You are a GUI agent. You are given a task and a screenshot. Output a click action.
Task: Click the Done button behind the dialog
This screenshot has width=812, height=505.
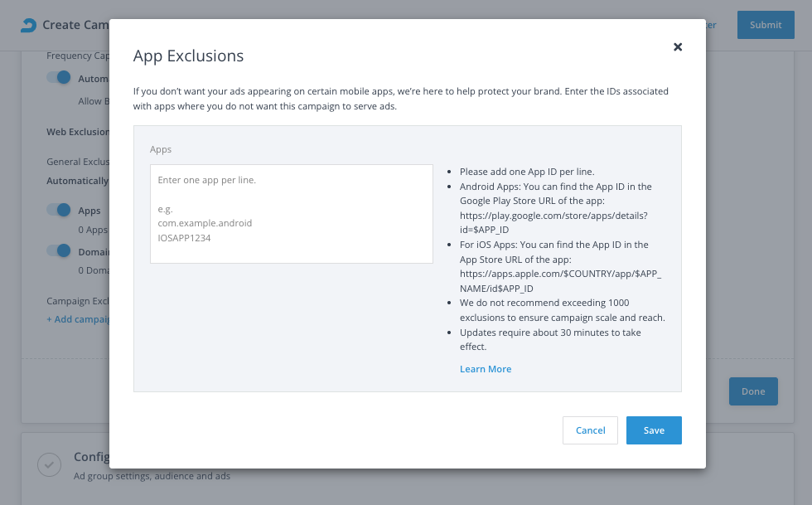[752, 391]
